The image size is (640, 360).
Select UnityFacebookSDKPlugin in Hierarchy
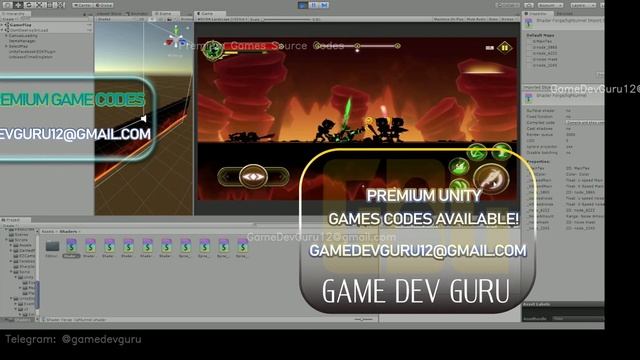[x=32, y=51]
